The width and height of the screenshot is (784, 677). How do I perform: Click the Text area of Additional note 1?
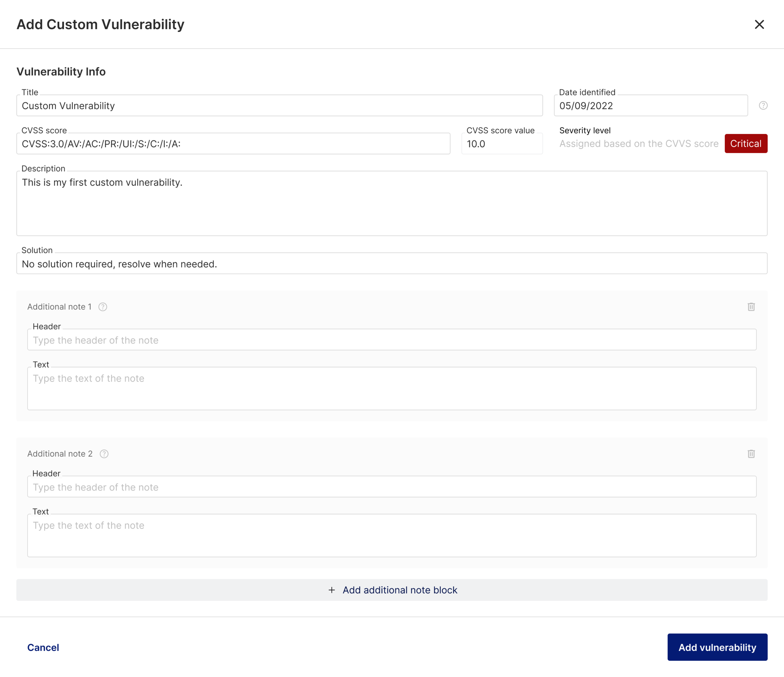392,389
